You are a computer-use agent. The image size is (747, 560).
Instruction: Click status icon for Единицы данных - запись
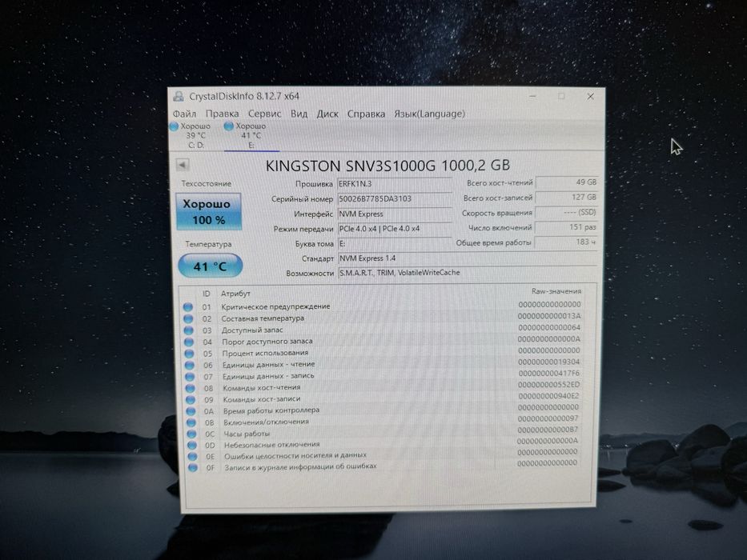(190, 377)
